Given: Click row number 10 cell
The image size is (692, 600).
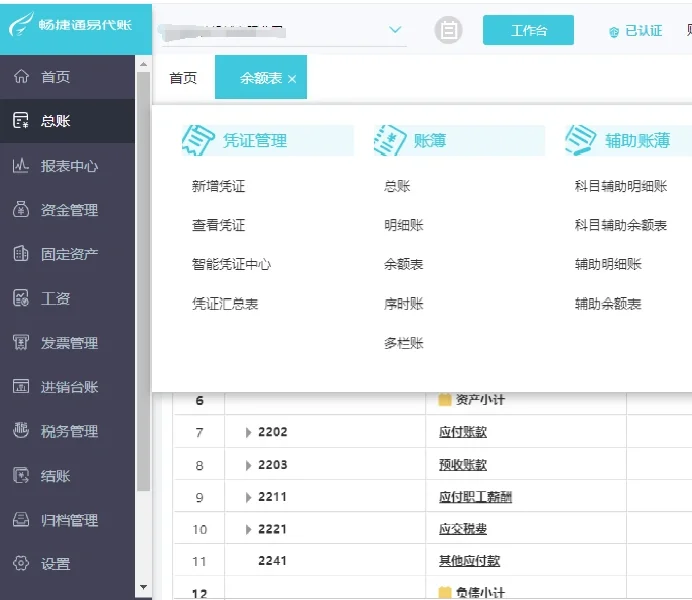Looking at the screenshot, I should tap(199, 529).
